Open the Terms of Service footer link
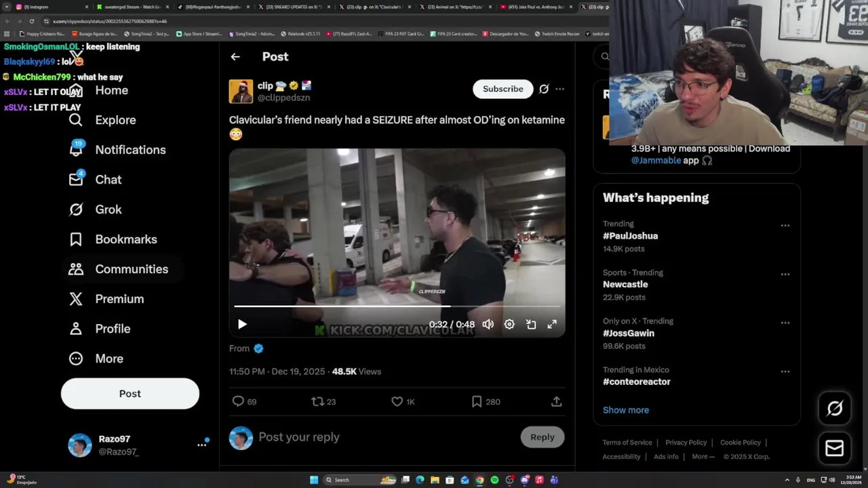This screenshot has height=488, width=868. (x=627, y=443)
